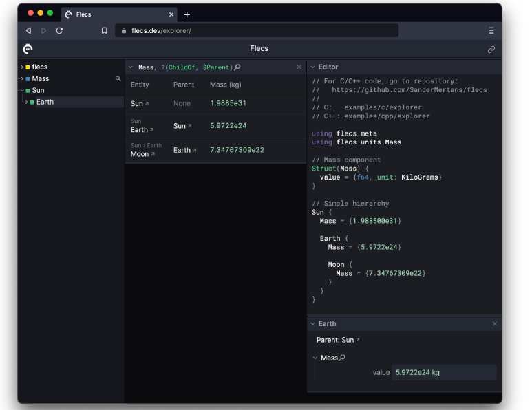The height and width of the screenshot is (410, 532).
Task: Close the query results panel
Action: (299, 67)
